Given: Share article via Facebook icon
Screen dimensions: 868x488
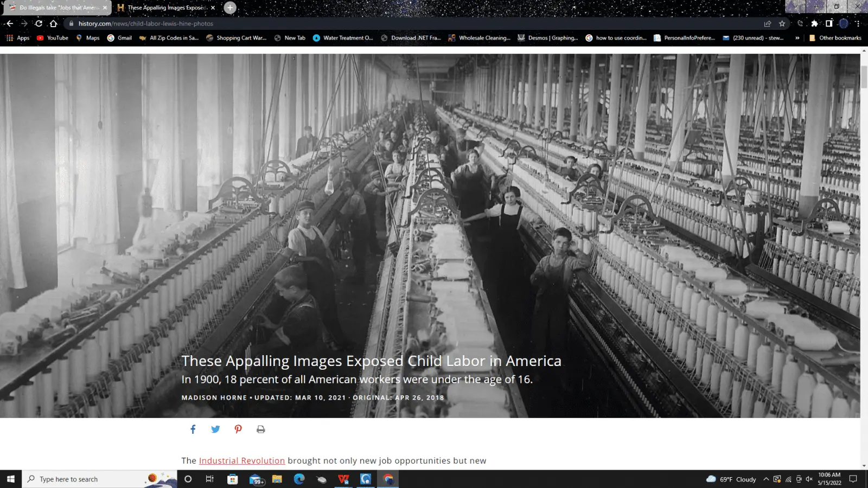Looking at the screenshot, I should [193, 429].
